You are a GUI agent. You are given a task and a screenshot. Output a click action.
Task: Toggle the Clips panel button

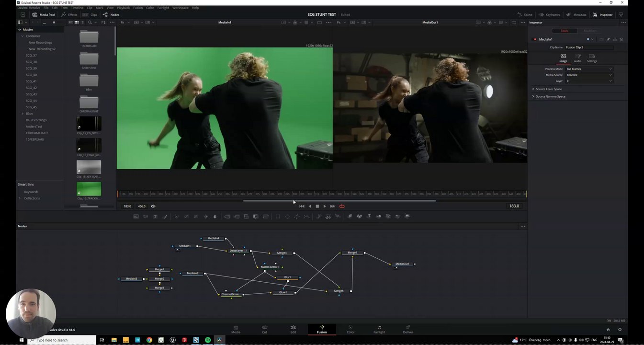click(91, 14)
